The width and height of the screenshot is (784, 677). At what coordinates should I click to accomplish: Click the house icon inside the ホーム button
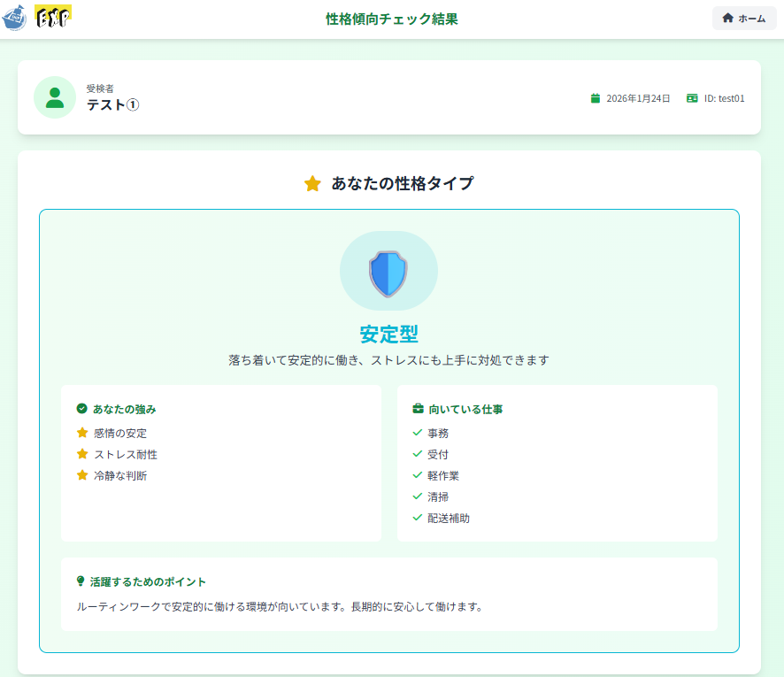728,17
